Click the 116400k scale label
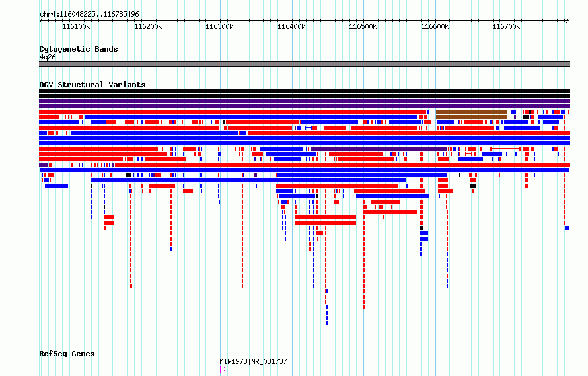Viewport: 588px width, 376px height. coord(291,26)
